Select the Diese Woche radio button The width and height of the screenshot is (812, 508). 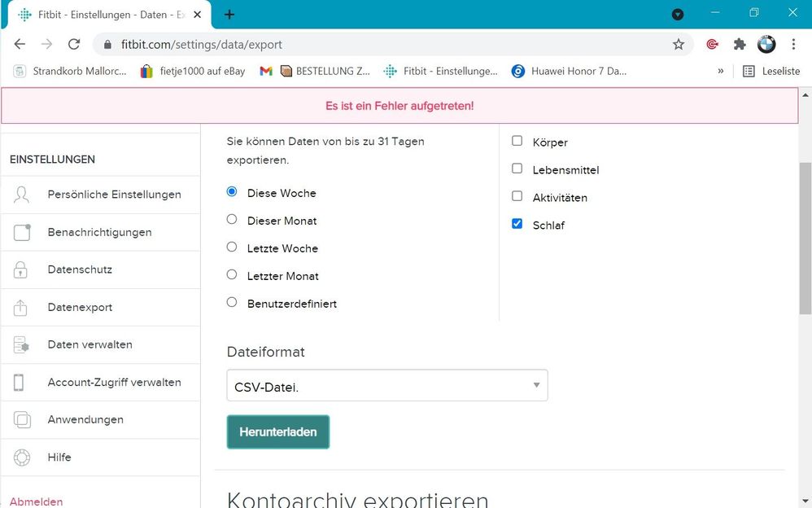232,192
